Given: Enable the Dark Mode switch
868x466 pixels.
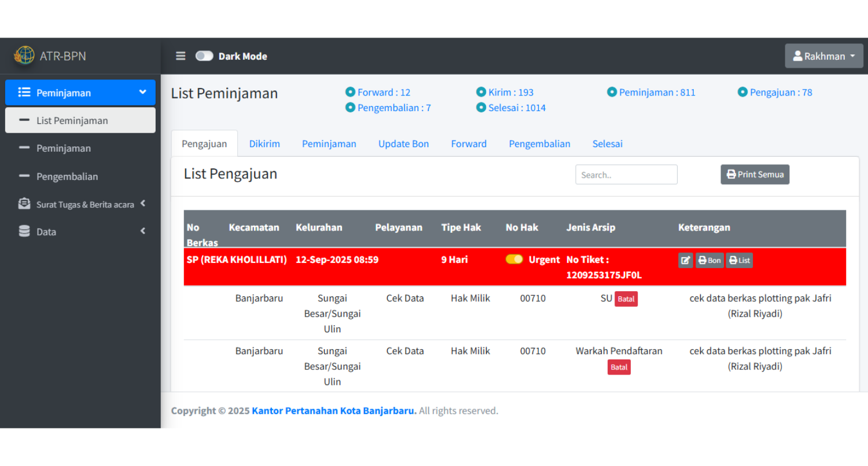Looking at the screenshot, I should (x=204, y=56).
